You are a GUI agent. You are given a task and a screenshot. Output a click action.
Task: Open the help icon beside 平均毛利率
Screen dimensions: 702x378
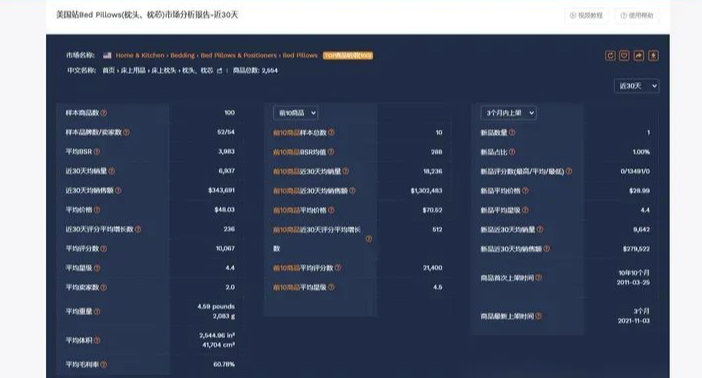tap(104, 365)
